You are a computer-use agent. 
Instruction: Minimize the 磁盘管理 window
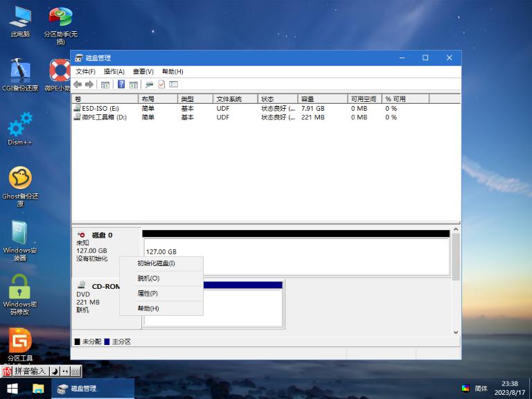click(402, 58)
